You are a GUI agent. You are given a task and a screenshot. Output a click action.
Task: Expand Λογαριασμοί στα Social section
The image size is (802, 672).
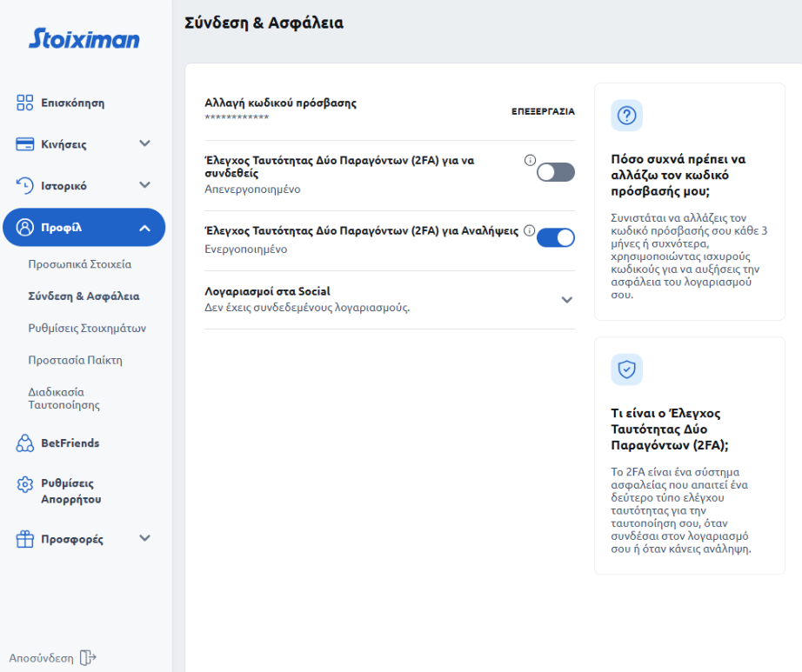pyautogui.click(x=566, y=300)
